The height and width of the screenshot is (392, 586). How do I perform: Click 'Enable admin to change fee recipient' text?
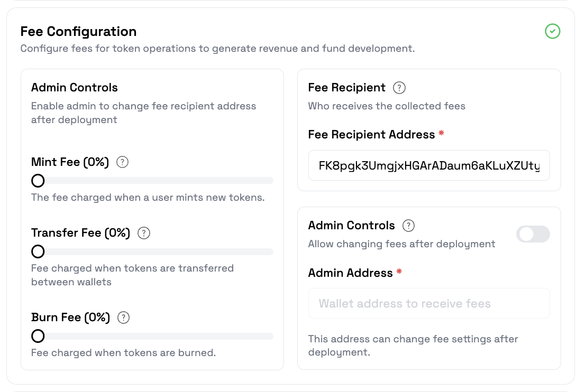click(143, 113)
